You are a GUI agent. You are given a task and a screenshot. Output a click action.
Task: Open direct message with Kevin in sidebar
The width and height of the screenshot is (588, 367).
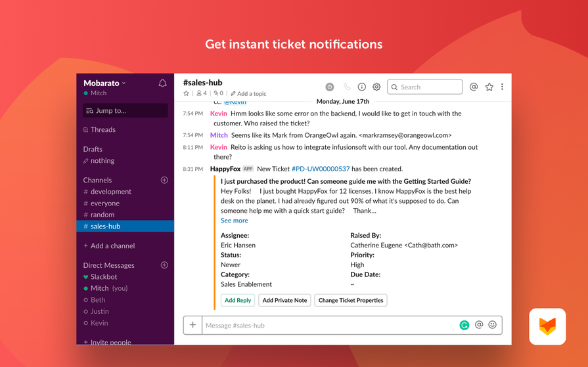(96, 323)
